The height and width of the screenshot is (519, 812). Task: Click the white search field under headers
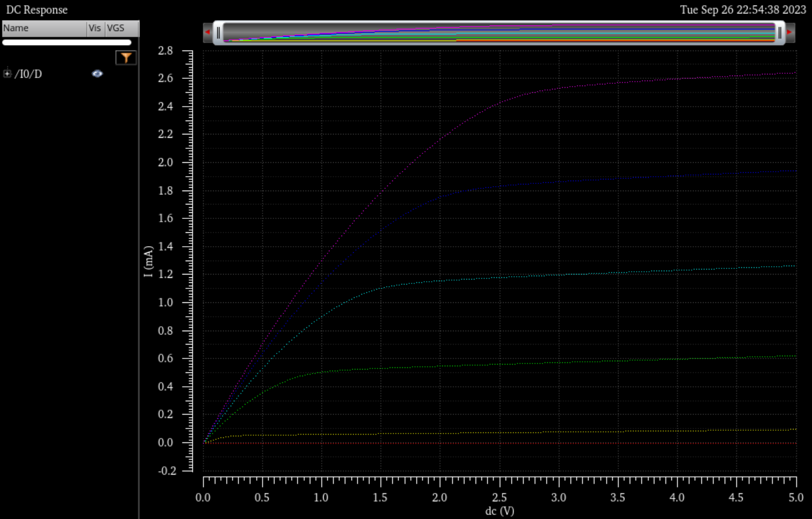click(x=67, y=42)
